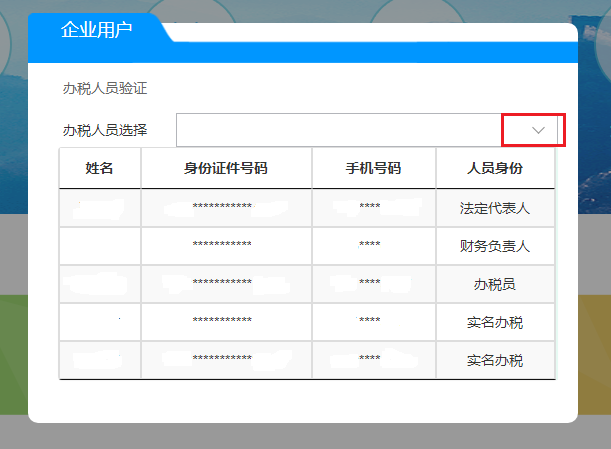611x449 pixels.
Task: Click the 手机号码 column header
Action: (x=374, y=168)
